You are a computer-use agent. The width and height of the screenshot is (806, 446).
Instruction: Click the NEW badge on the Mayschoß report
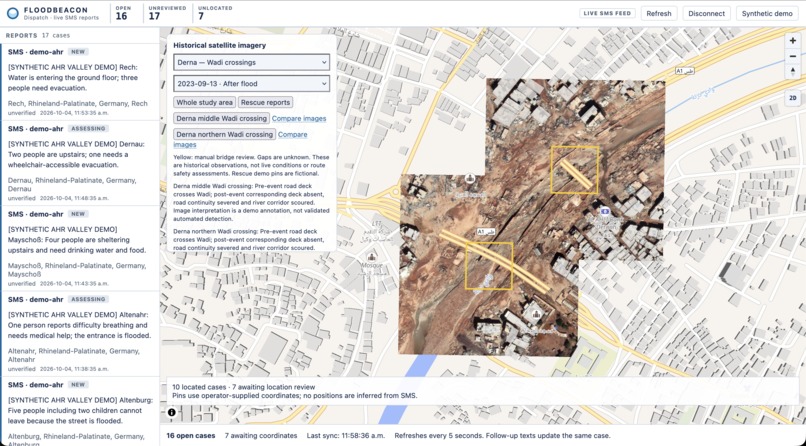tap(78, 214)
